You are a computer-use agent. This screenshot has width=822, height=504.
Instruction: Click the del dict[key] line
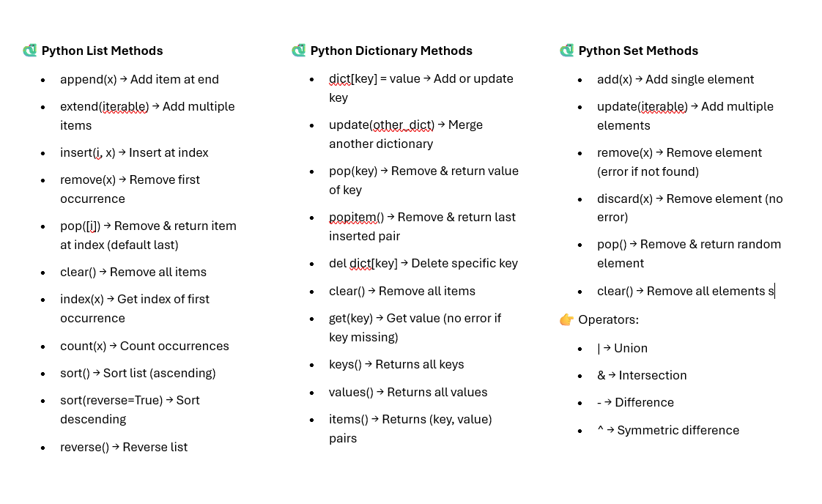(423, 263)
